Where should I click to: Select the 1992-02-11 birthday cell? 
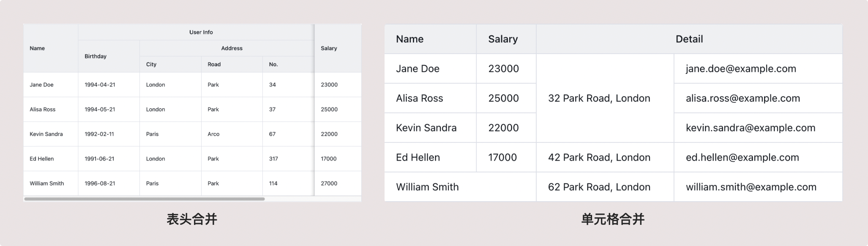[99, 134]
